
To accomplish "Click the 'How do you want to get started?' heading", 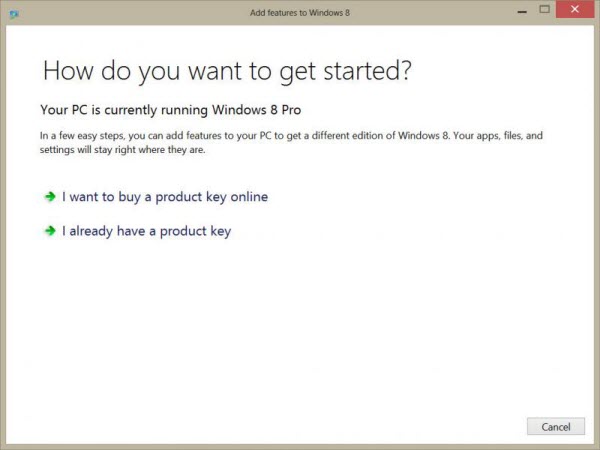I will [227, 71].
